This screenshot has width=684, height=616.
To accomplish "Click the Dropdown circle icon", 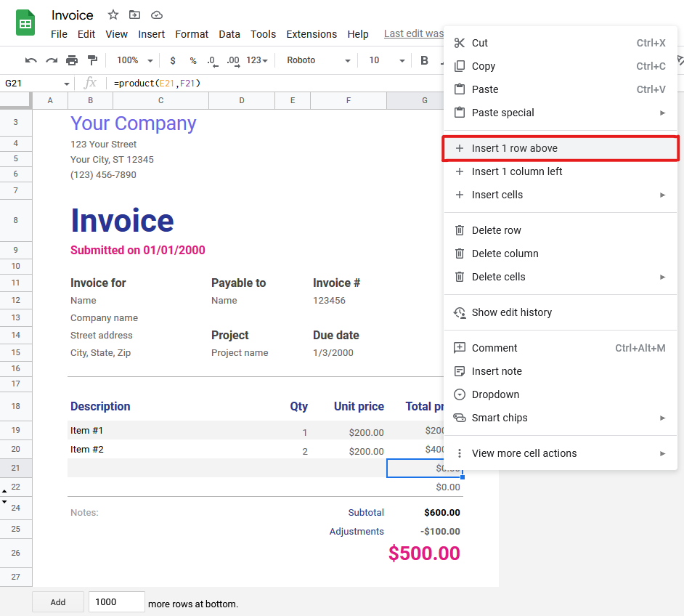I will (460, 394).
